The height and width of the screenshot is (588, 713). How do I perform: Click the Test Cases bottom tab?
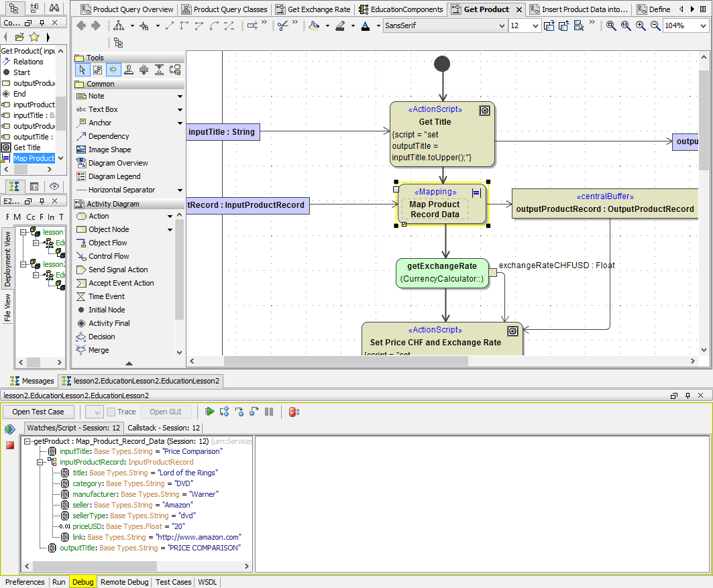173,582
